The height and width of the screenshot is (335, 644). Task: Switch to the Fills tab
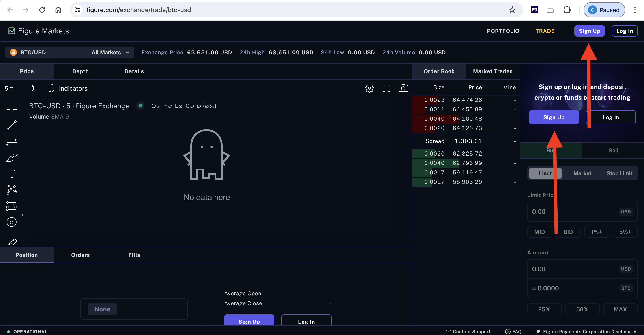click(134, 255)
